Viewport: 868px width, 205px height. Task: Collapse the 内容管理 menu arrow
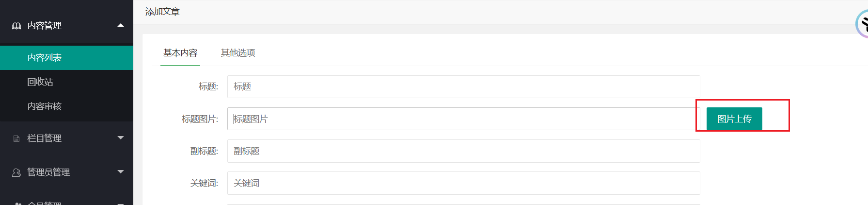pyautogui.click(x=121, y=25)
